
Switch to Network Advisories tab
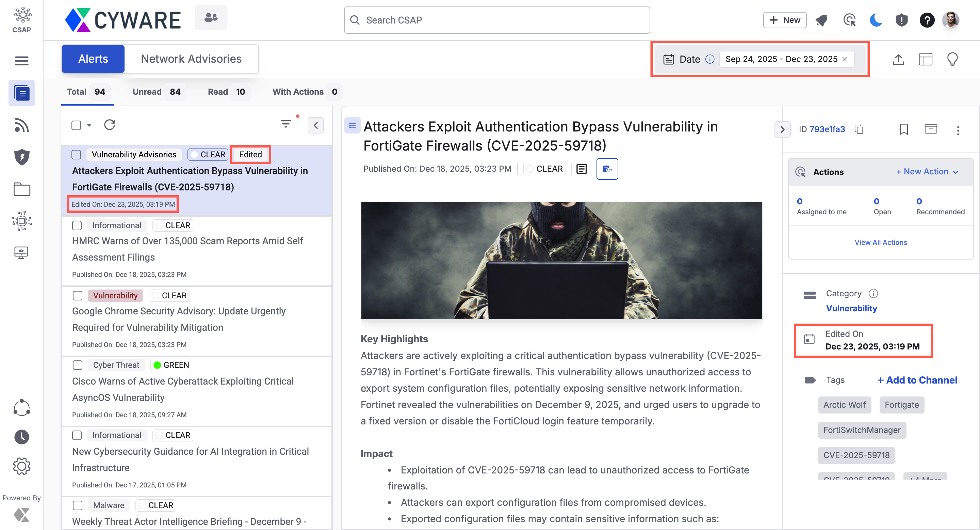(191, 59)
